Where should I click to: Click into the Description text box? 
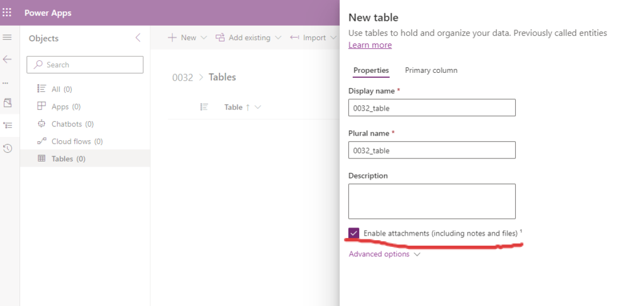click(x=431, y=201)
